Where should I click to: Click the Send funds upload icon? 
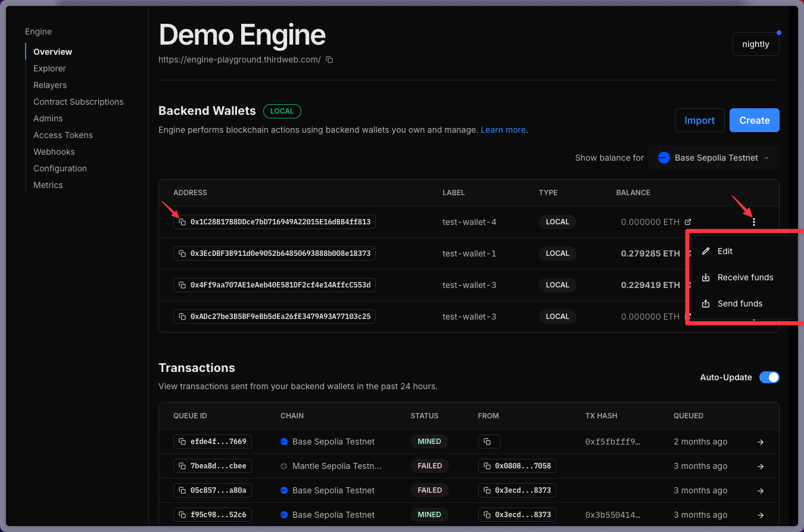[x=706, y=303]
